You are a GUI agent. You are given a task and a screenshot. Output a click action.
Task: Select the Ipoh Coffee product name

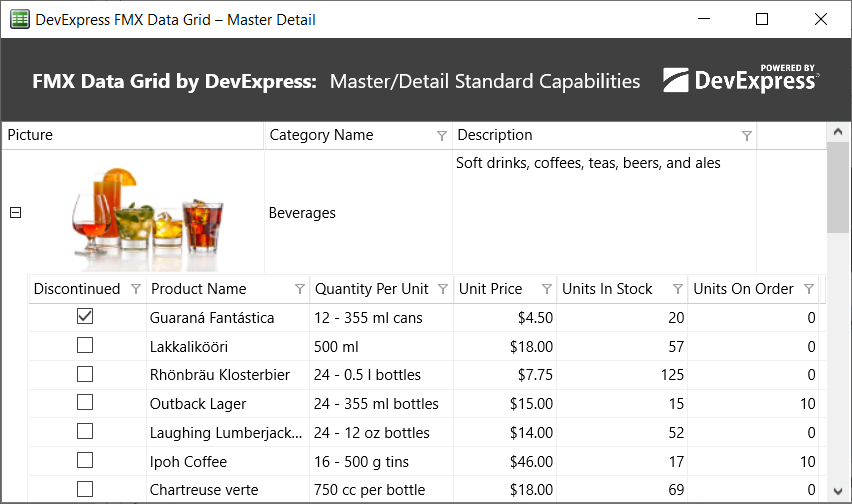(x=228, y=462)
